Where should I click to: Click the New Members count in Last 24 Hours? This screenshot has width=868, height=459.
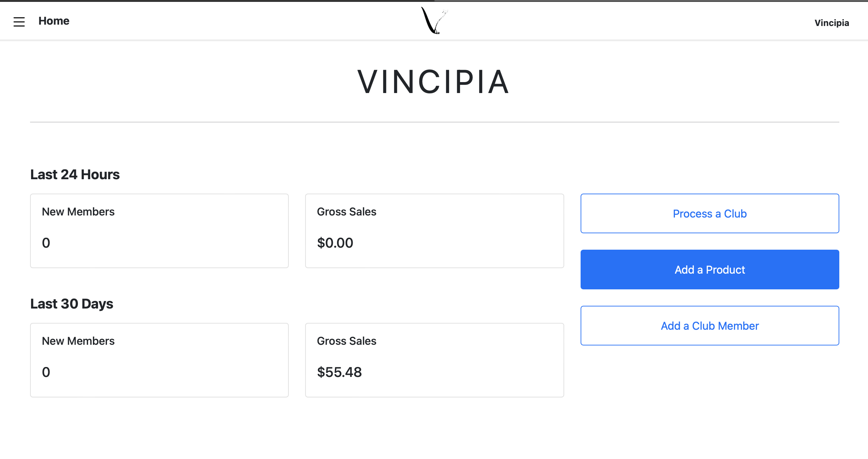pos(46,243)
